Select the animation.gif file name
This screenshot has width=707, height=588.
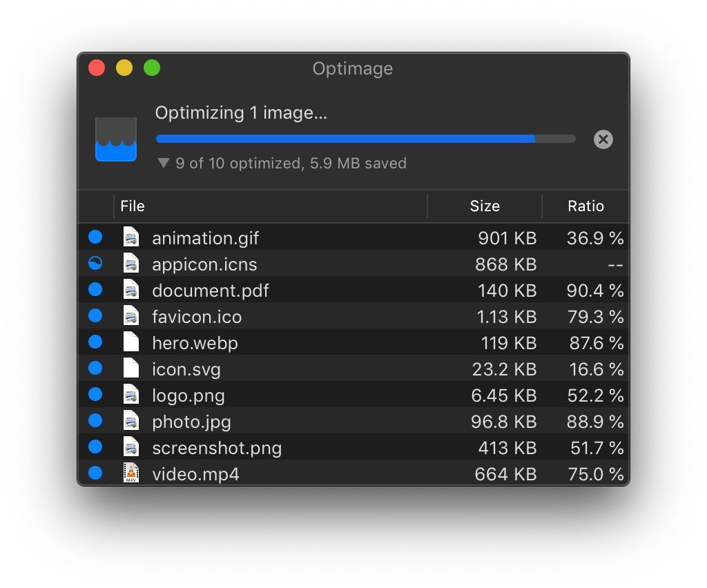[x=206, y=238]
